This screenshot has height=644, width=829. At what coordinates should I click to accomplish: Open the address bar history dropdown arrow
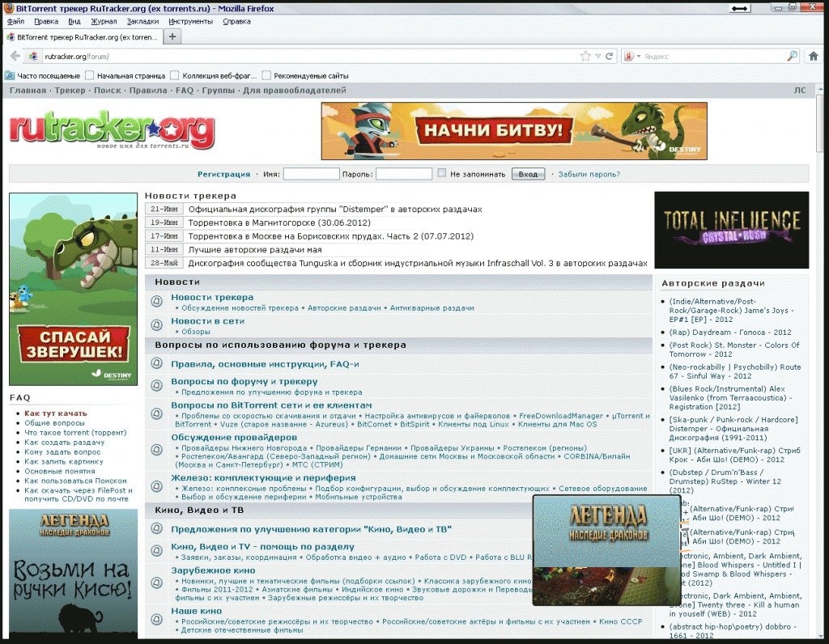tap(598, 56)
